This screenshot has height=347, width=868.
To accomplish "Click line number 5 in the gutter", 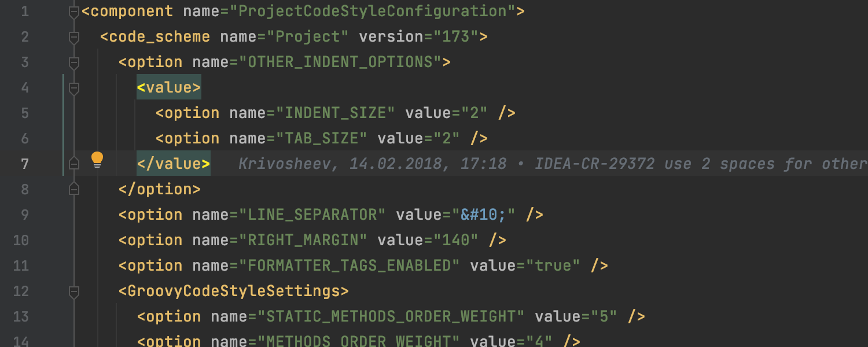I will pos(24,113).
